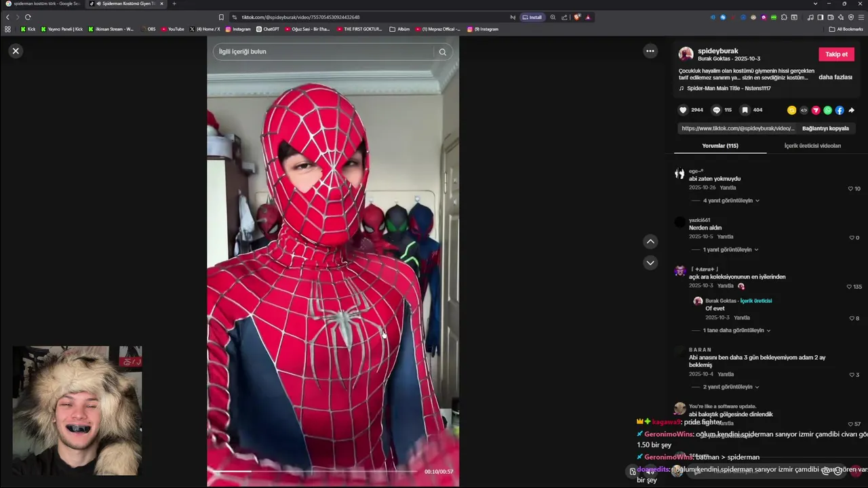The width and height of the screenshot is (868, 488).
Task: Like Burak Goktas's 'Of evet' reply
Action: tap(852, 318)
